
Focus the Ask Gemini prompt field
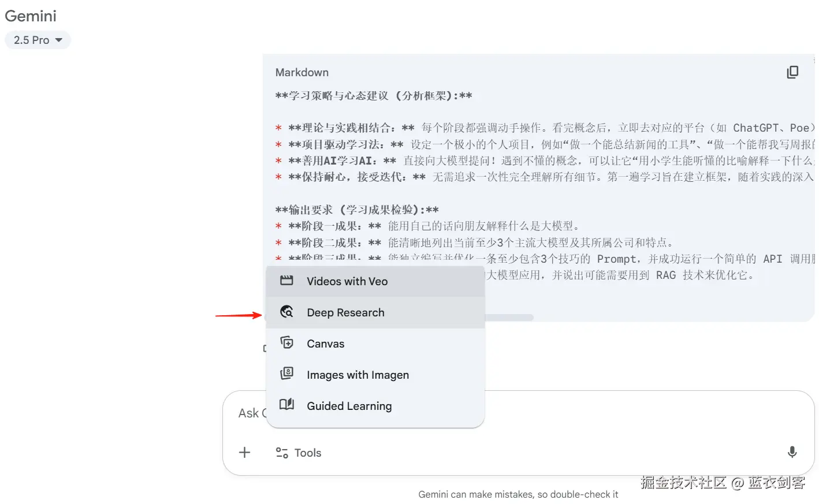pyautogui.click(x=518, y=413)
